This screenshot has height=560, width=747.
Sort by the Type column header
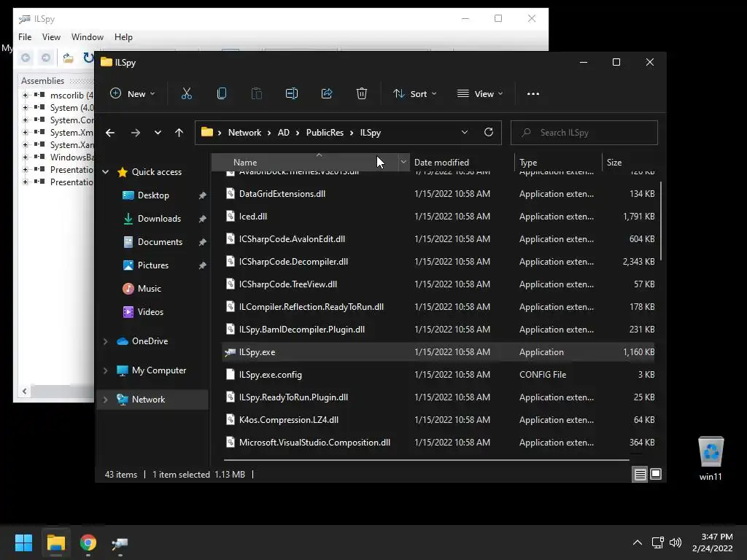(x=558, y=163)
